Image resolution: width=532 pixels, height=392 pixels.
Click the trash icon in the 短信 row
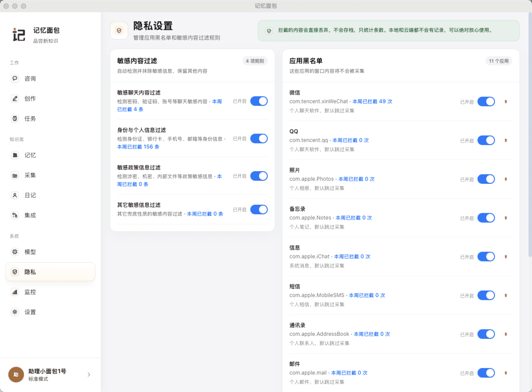(x=506, y=296)
